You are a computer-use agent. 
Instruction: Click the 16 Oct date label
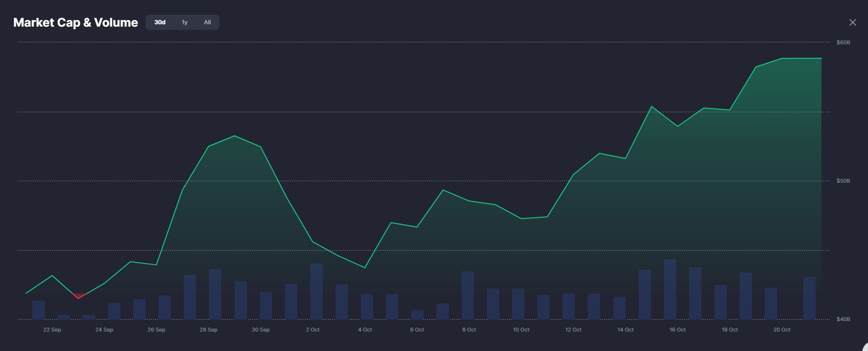(x=678, y=330)
